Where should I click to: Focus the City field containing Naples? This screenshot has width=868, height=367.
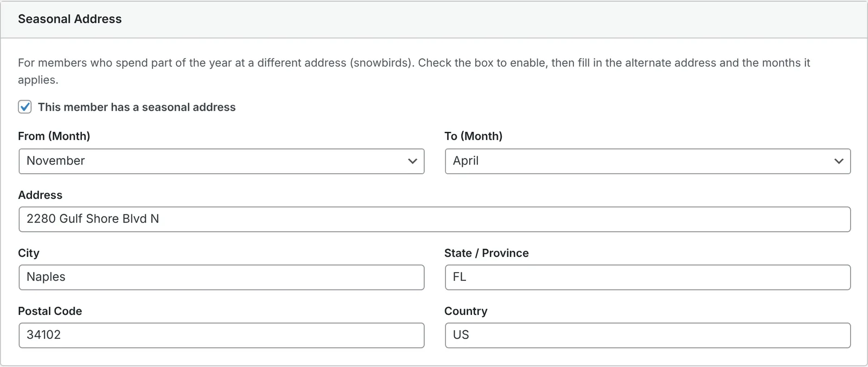(221, 277)
